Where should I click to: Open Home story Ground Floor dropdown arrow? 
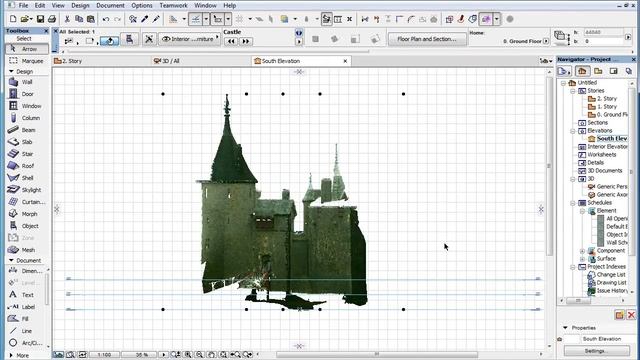[x=546, y=41]
